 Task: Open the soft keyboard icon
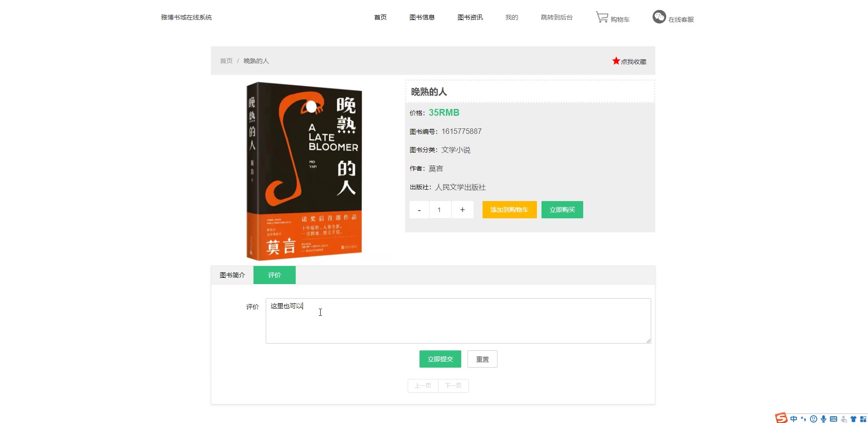coord(834,419)
